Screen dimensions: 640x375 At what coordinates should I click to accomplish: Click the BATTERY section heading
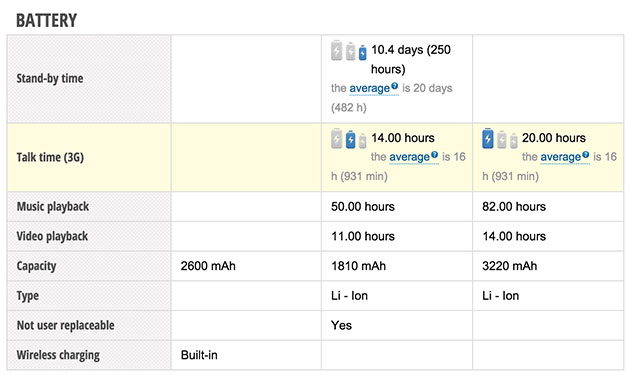(x=47, y=20)
